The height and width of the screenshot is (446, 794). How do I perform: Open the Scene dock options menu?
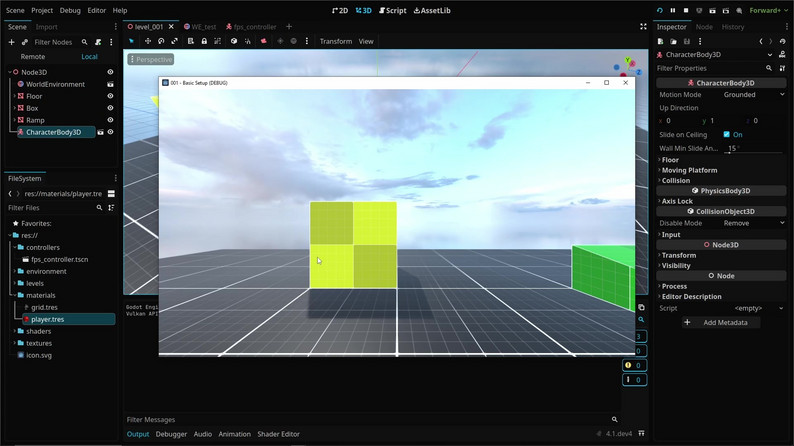(115, 26)
